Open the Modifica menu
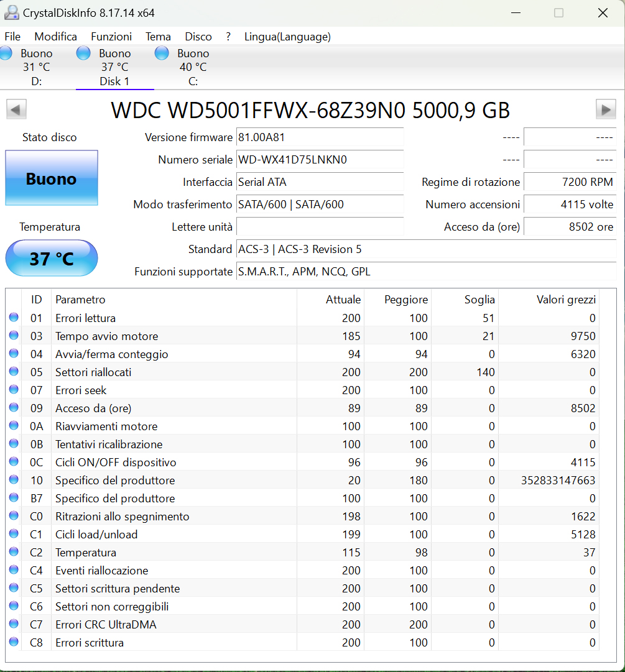Screen dimensions: 625x672 56,37
